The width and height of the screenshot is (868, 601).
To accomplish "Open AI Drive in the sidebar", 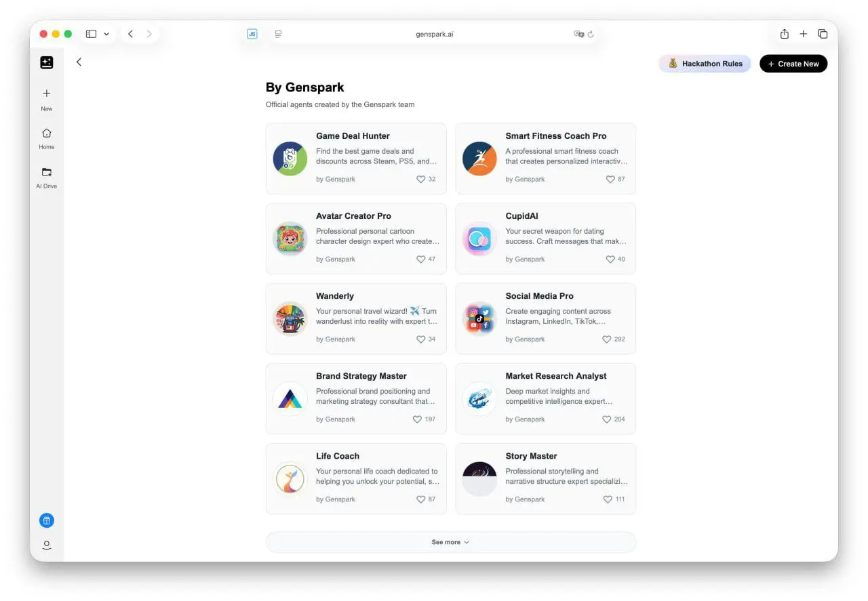I will coord(47,178).
